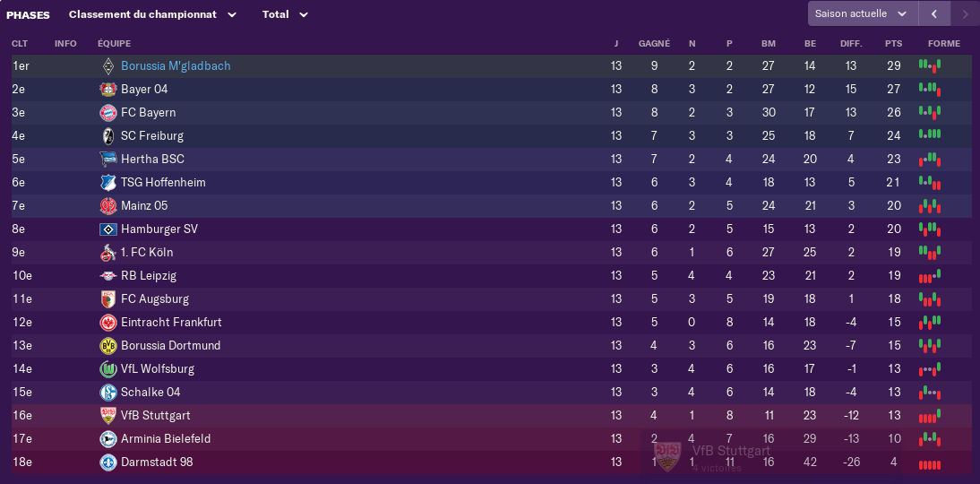980x484 pixels.
Task: Click the Borussia Dortmund BVB crest
Action: [108, 346]
